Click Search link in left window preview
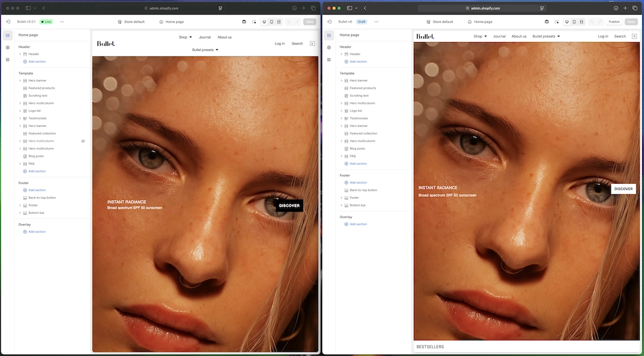 coord(297,43)
